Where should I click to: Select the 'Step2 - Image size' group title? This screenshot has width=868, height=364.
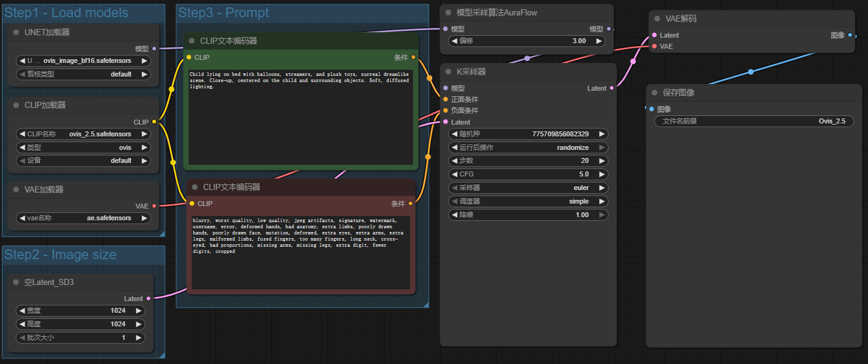click(x=60, y=254)
